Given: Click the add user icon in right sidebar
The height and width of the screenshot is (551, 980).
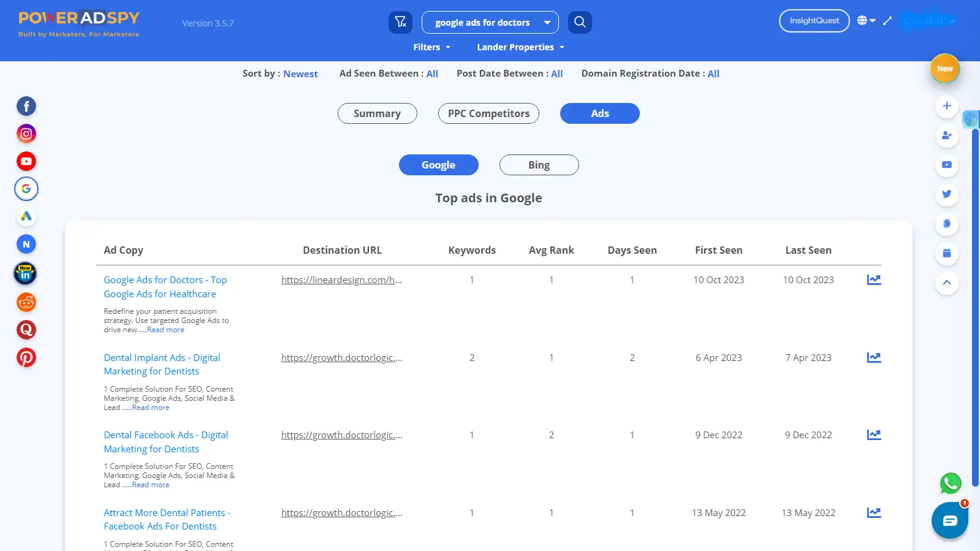Looking at the screenshot, I should pyautogui.click(x=947, y=135).
